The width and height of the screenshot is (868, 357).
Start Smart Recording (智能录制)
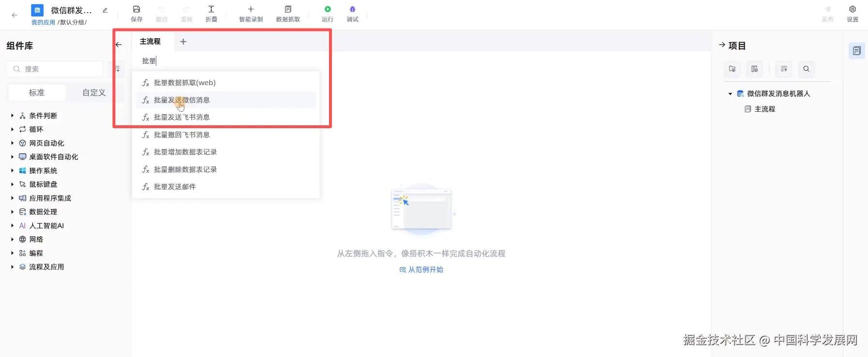(251, 14)
